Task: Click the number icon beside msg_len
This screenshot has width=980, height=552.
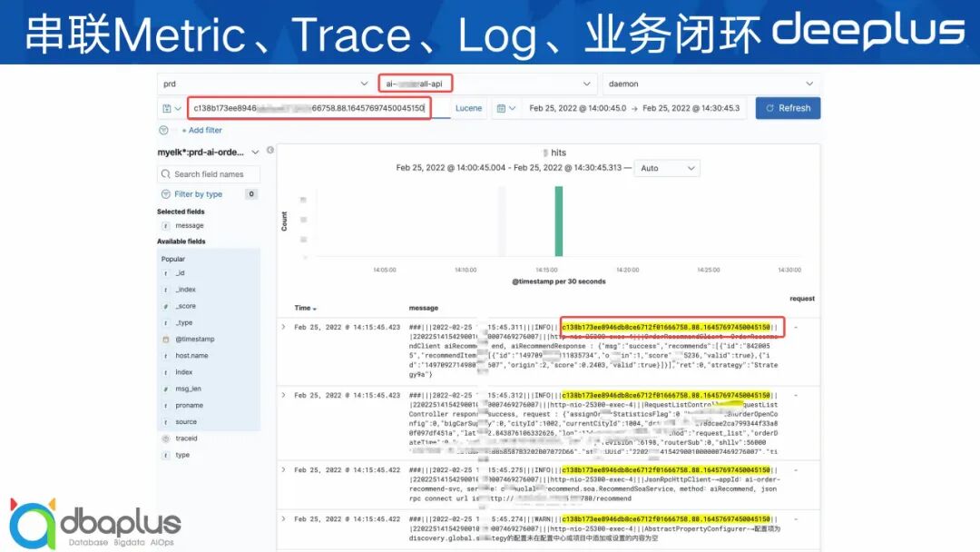Action: 166,389
